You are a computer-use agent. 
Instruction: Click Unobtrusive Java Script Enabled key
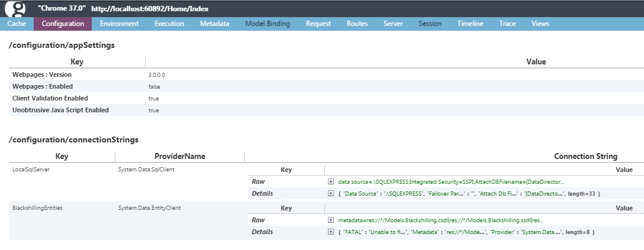point(60,111)
